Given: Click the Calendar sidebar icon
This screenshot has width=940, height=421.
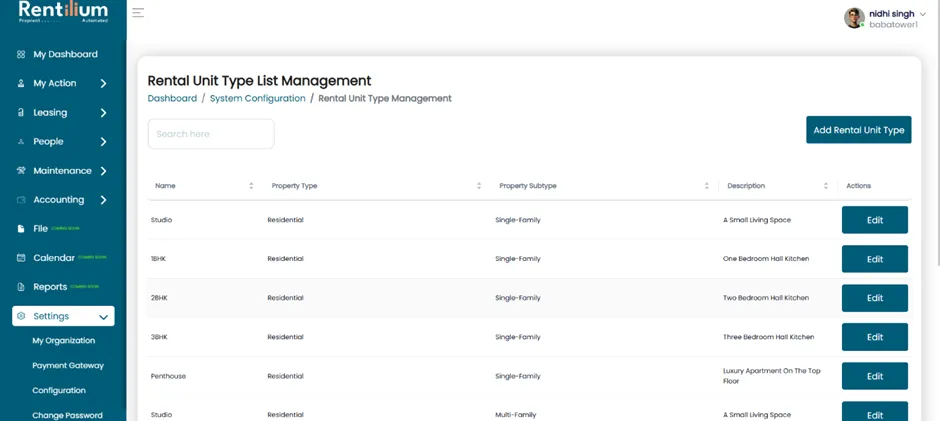Looking at the screenshot, I should pyautogui.click(x=21, y=258).
